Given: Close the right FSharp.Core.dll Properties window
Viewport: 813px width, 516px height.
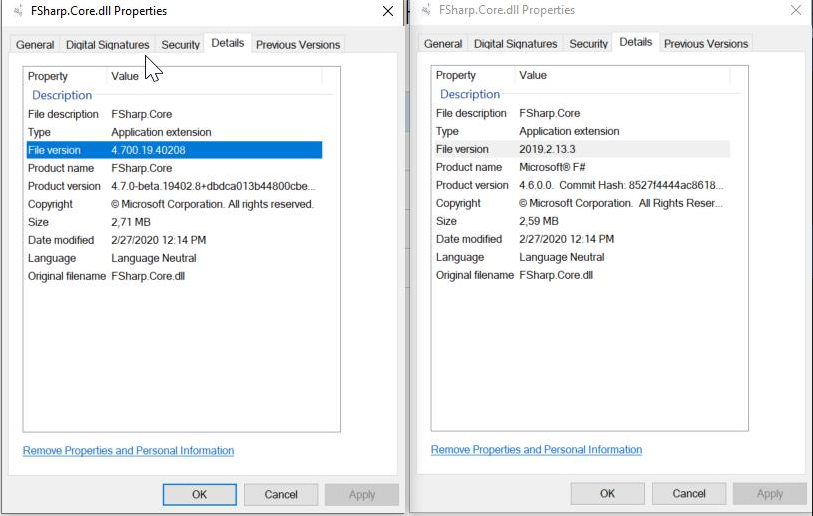Looking at the screenshot, I should (796, 10).
